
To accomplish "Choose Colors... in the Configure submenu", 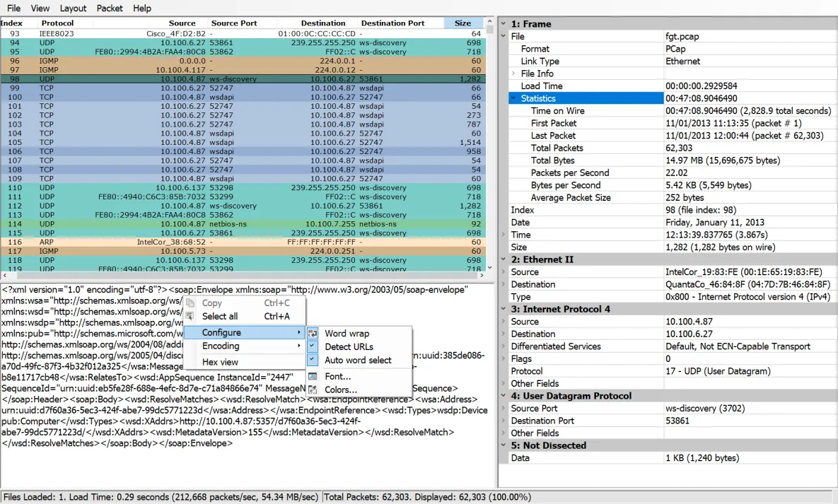I will click(359, 389).
